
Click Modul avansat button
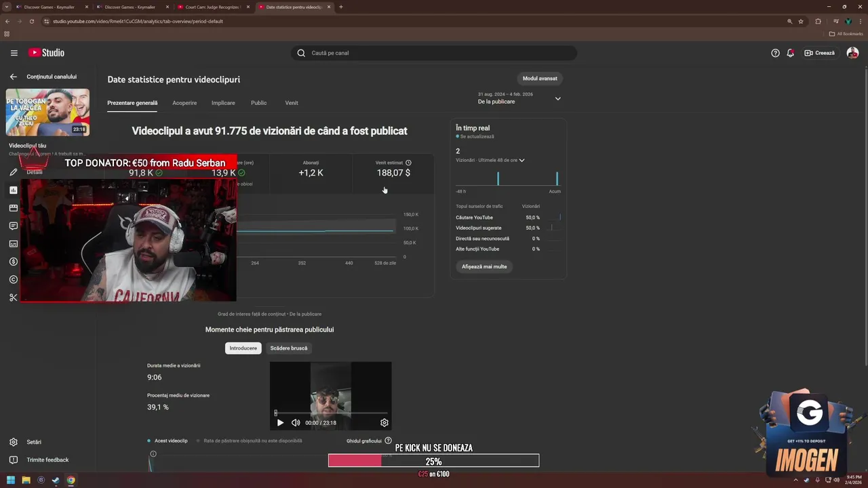(540, 79)
